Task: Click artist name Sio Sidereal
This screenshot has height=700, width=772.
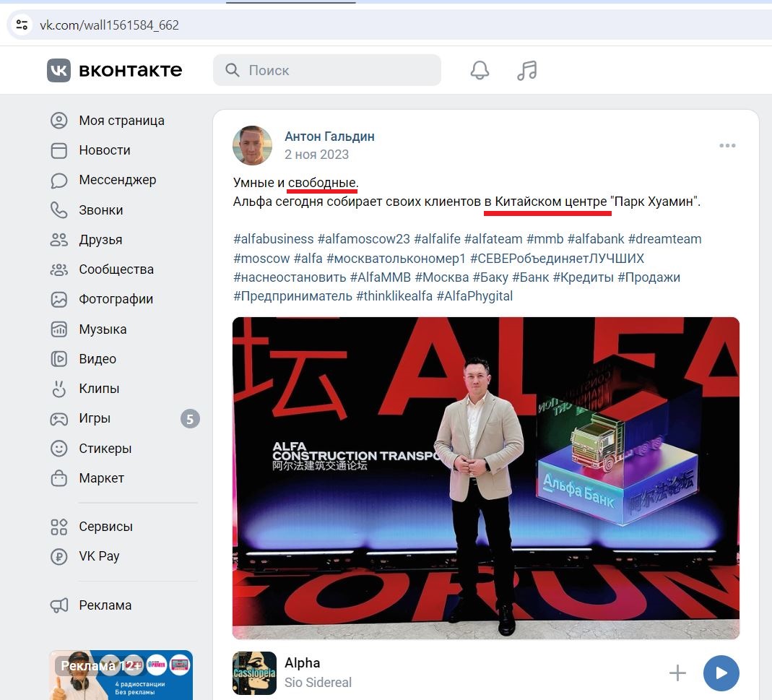Action: [x=318, y=682]
